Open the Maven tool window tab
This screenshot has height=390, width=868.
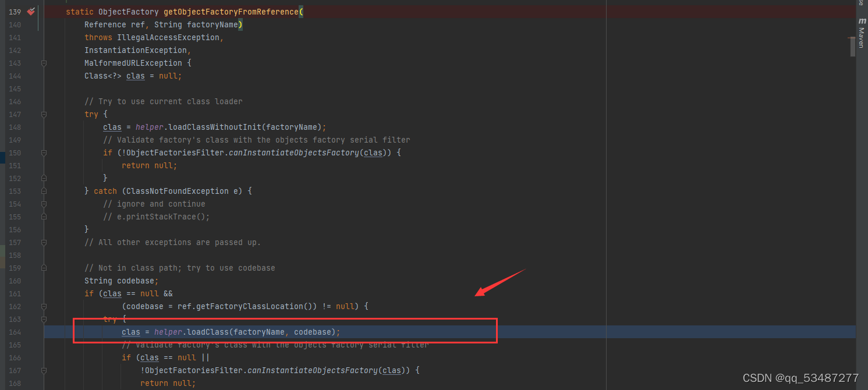(862, 33)
